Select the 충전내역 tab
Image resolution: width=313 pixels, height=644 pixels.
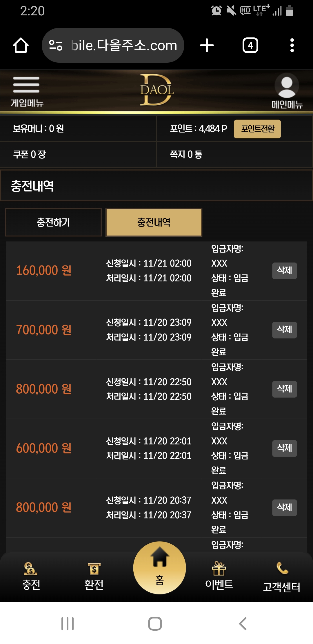point(154,222)
